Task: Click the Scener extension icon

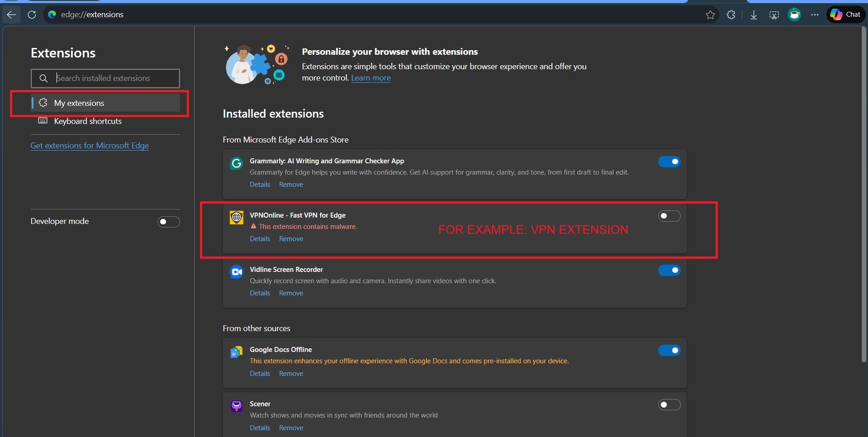Action: (236, 406)
